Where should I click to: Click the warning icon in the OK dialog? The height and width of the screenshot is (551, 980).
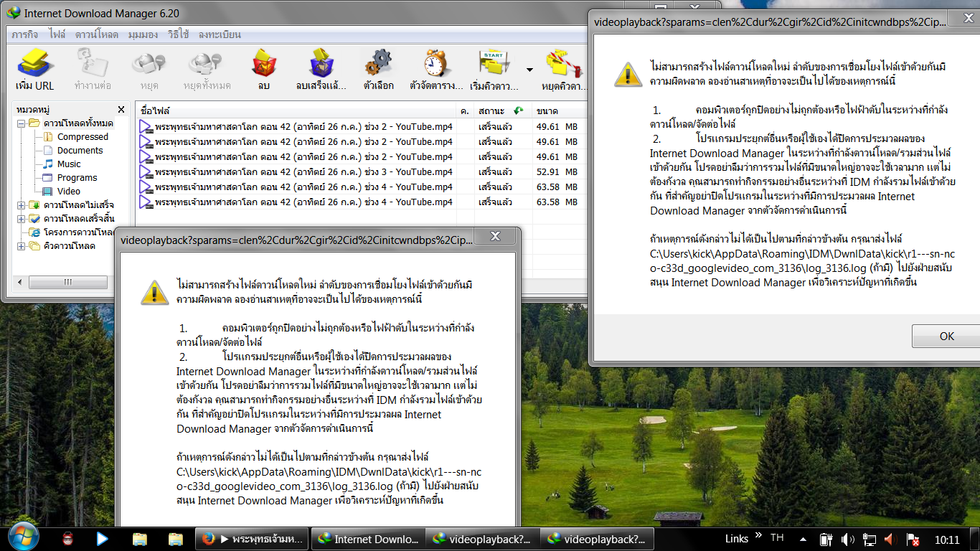628,74
